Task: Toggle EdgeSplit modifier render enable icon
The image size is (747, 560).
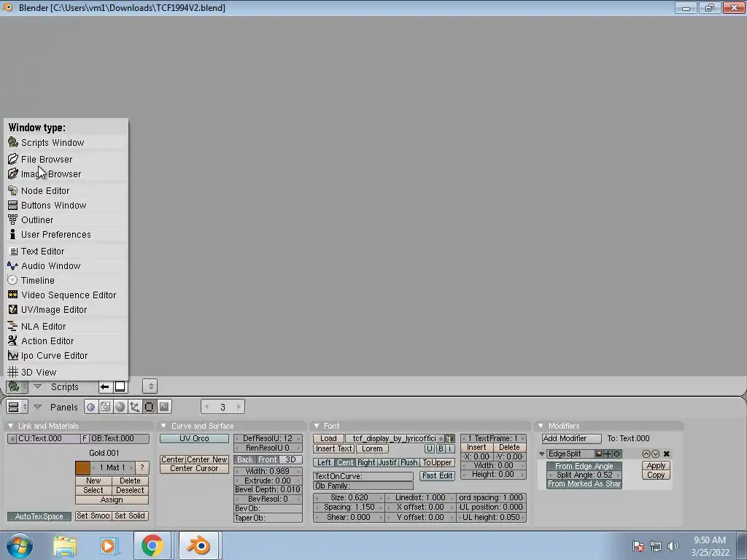Action: click(599, 454)
